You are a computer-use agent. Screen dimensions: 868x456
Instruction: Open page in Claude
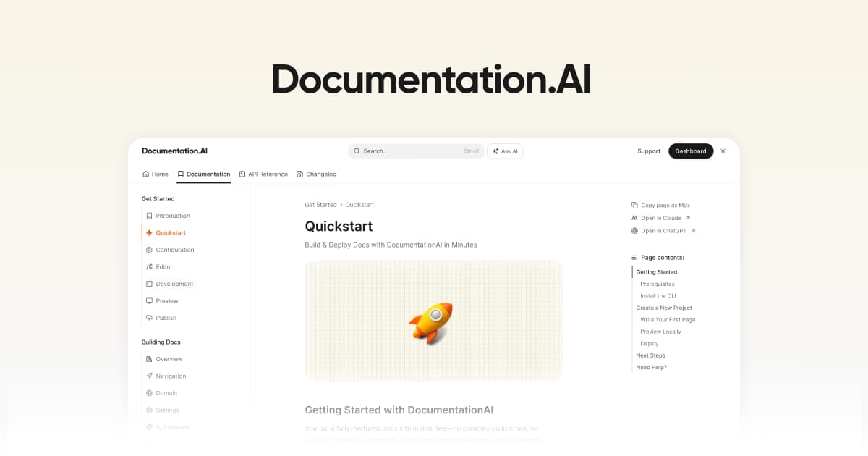tap(660, 218)
